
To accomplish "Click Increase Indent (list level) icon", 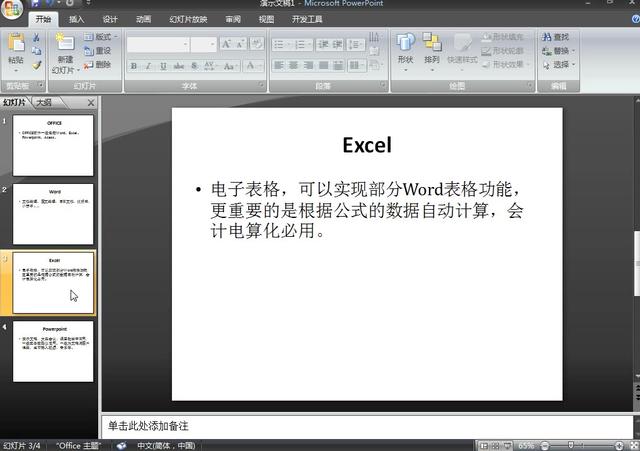I will point(337,44).
